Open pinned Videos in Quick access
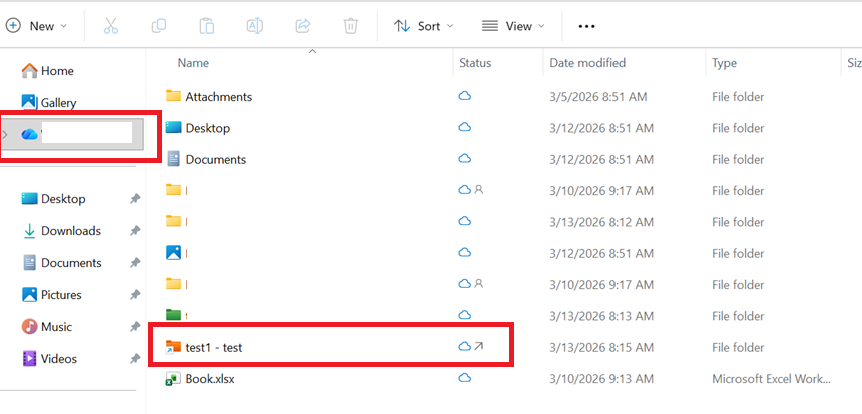Viewport: 862px width, 414px height. pos(49,358)
